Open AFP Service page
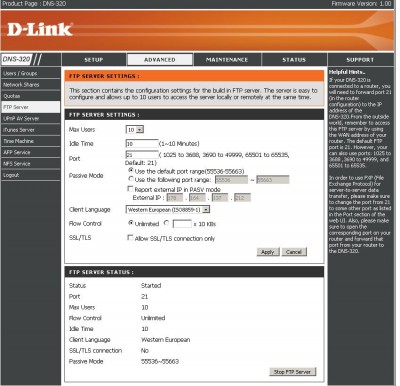 pyautogui.click(x=30, y=152)
